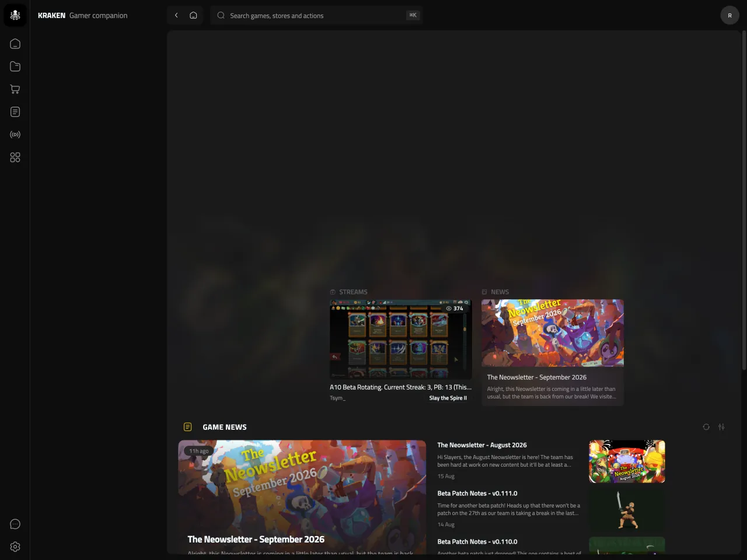The width and height of the screenshot is (747, 560).
Task: Open the Home sidebar icon
Action: tap(15, 44)
